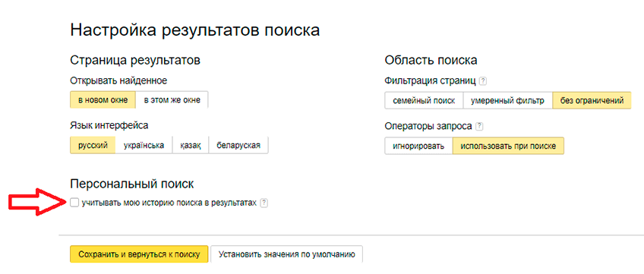Choose українська interface language

(144, 145)
